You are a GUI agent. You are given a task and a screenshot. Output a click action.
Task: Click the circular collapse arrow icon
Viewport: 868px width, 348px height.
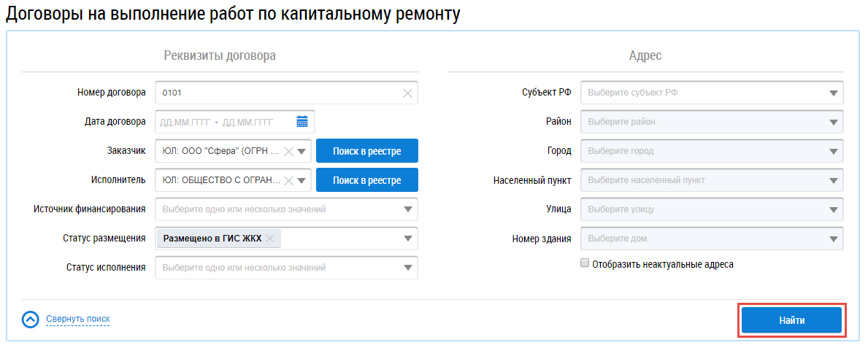tap(31, 320)
